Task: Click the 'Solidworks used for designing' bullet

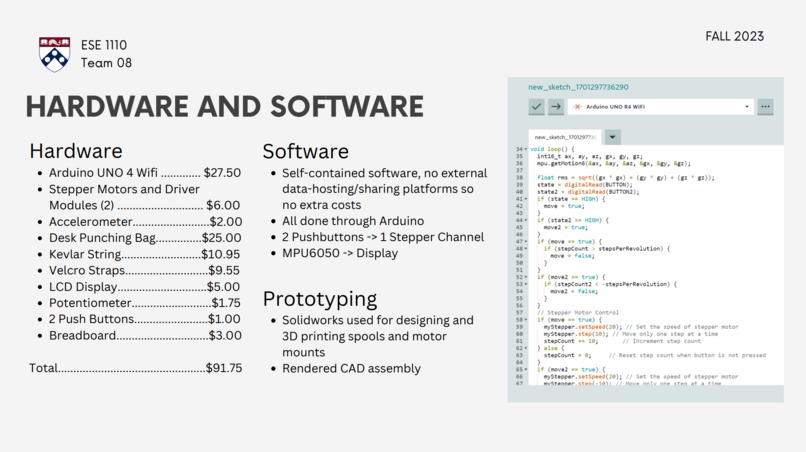Action: point(378,336)
